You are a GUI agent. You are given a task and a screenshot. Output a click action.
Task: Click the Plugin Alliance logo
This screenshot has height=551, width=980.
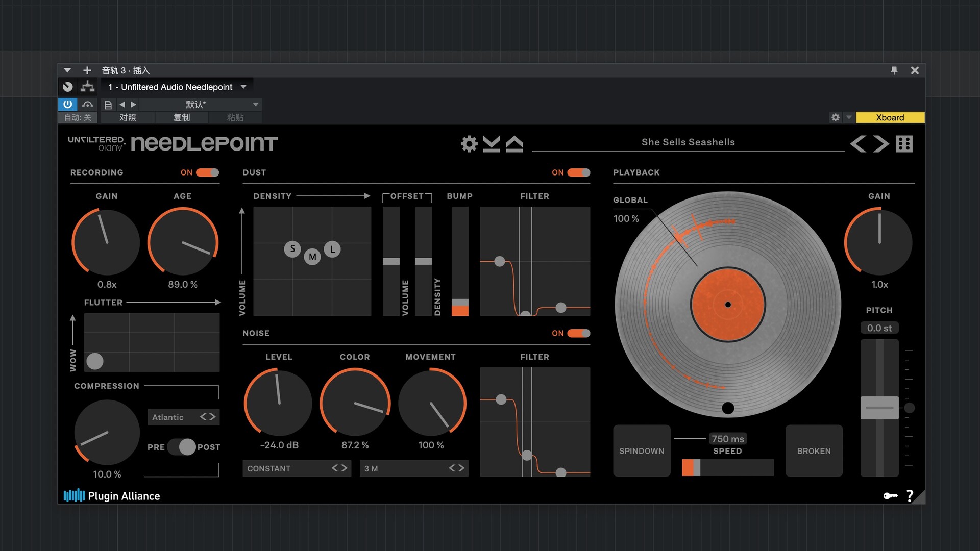[x=112, y=496]
